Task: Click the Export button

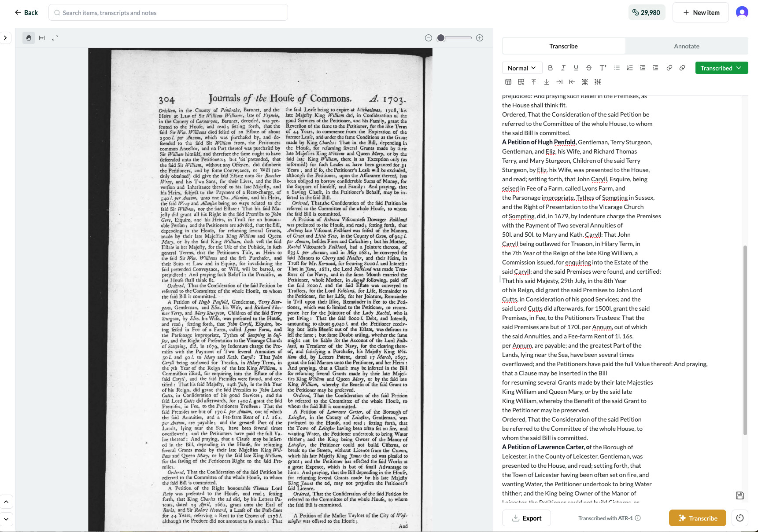Action: coord(526,518)
